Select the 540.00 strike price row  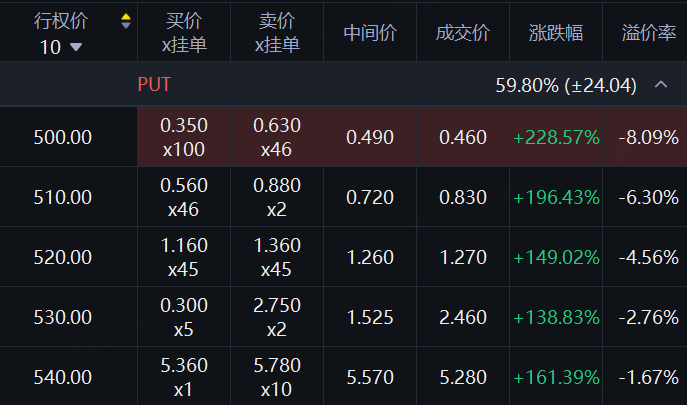[62, 377]
